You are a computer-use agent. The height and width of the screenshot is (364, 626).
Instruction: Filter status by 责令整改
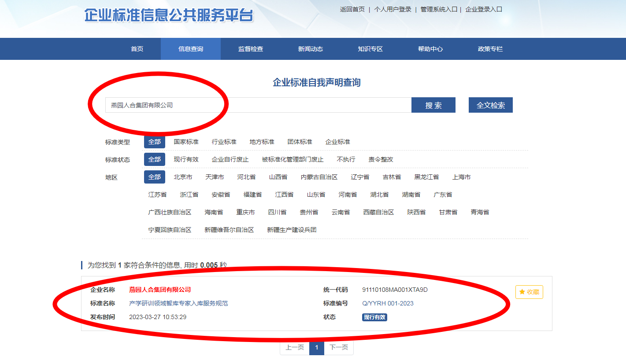coord(381,159)
